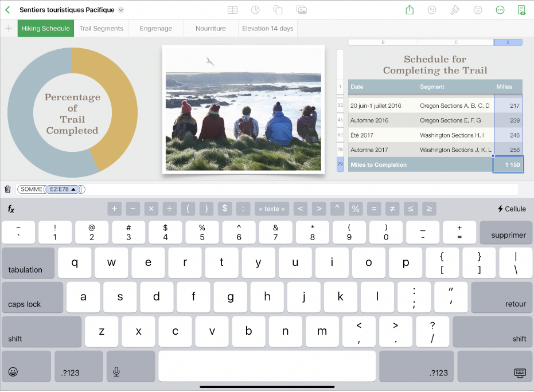This screenshot has height=392, width=534.
Task: Open the fx functions browser
Action: 11,209
